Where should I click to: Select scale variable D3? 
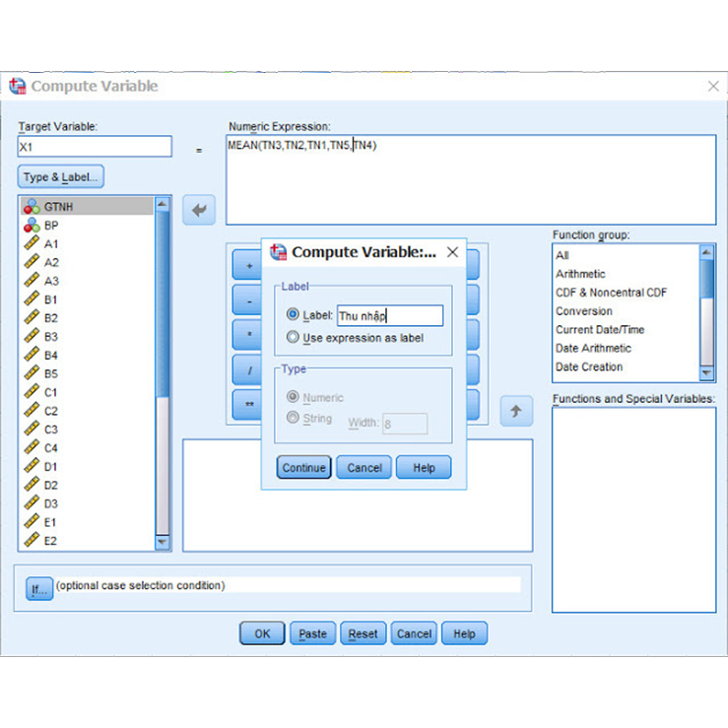point(87,503)
